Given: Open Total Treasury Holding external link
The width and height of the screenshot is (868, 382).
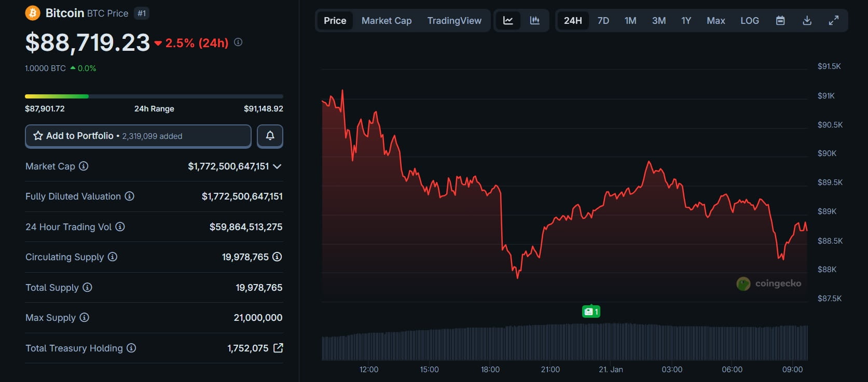Looking at the screenshot, I should point(278,348).
